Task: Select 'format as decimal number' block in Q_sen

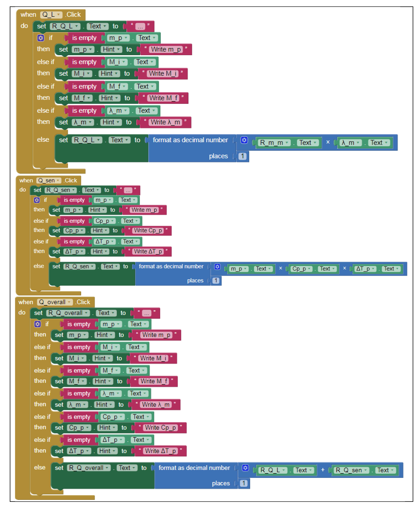Action: 171,267
